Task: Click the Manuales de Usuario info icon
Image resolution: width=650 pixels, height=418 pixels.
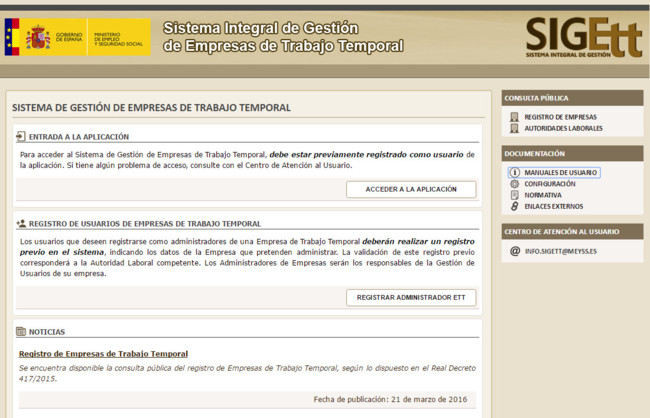Action: (514, 173)
